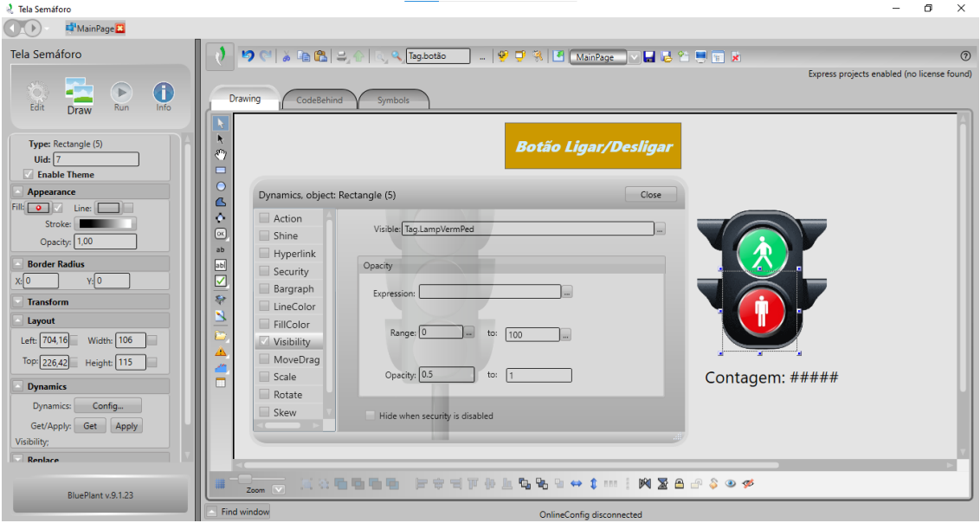Viewport: 980px width, 523px height.
Task: Click the lock icon in bottom toolbar
Action: 680,484
